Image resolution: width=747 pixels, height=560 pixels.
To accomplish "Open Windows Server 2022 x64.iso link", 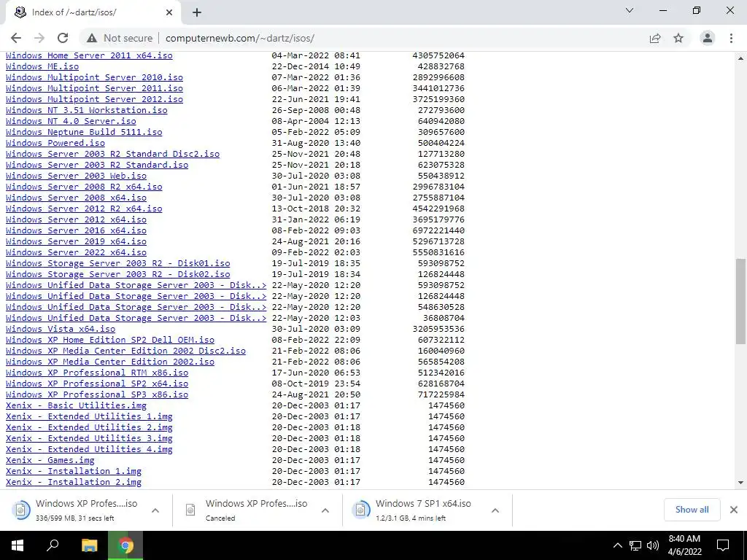I will [76, 252].
